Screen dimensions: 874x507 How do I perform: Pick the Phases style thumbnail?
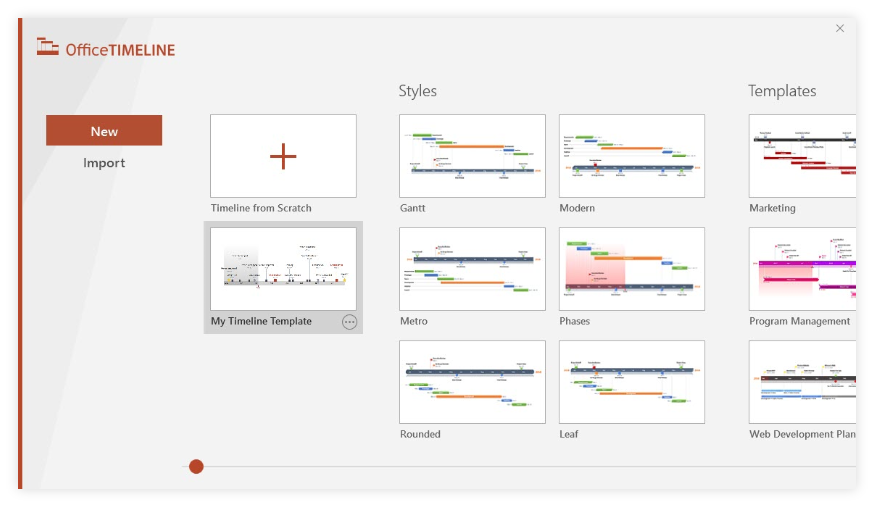pyautogui.click(x=632, y=269)
